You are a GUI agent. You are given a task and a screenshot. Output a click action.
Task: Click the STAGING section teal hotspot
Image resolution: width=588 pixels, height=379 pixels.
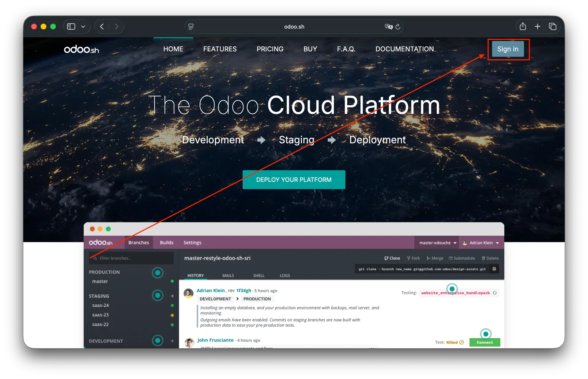coord(158,295)
